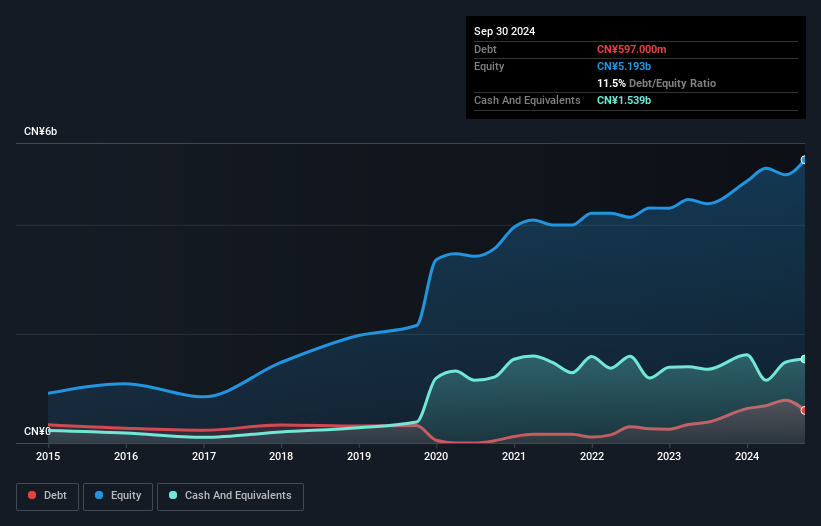The image size is (821, 526).
Task: Click the 2016 x-axis label
Action: click(126, 456)
